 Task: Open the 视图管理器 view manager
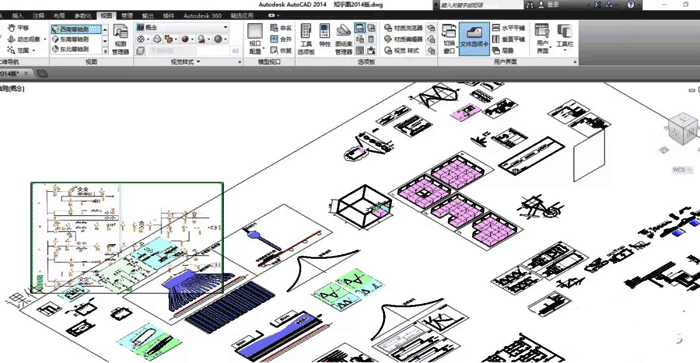tap(121, 40)
